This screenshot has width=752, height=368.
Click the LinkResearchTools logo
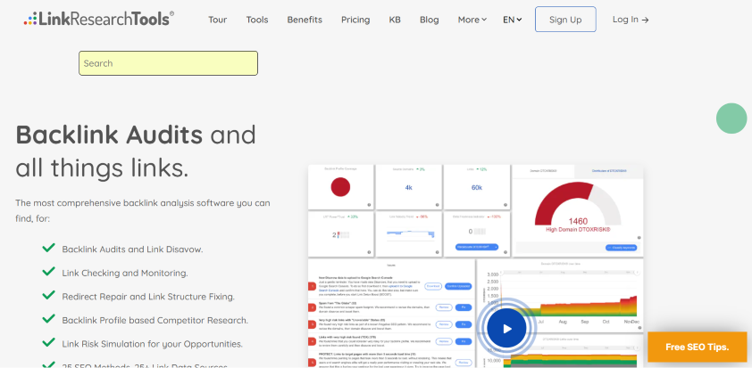(x=99, y=19)
